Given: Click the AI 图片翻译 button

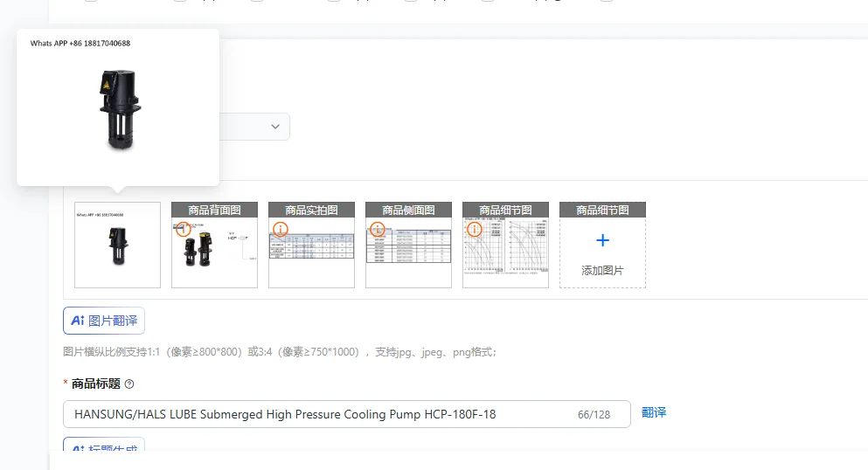Looking at the screenshot, I should pos(104,321).
